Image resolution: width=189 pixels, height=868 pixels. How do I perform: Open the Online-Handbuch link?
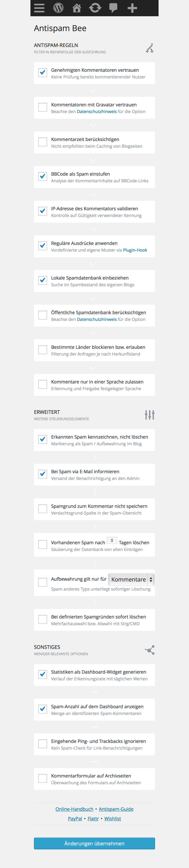pos(74,809)
